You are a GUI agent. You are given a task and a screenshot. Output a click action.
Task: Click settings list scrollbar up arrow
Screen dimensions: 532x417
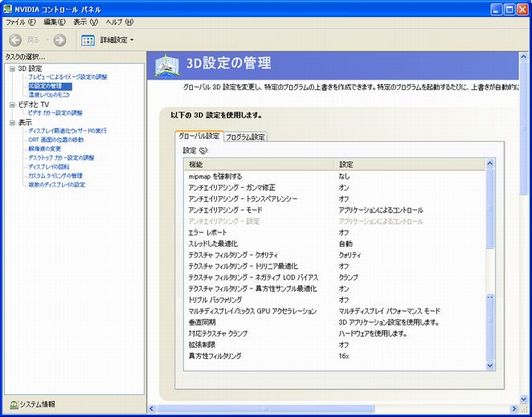pyautogui.click(x=490, y=164)
